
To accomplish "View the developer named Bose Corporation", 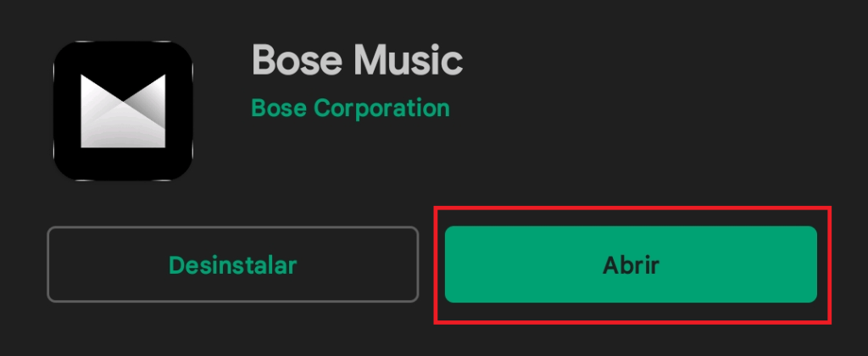I will pos(350,108).
